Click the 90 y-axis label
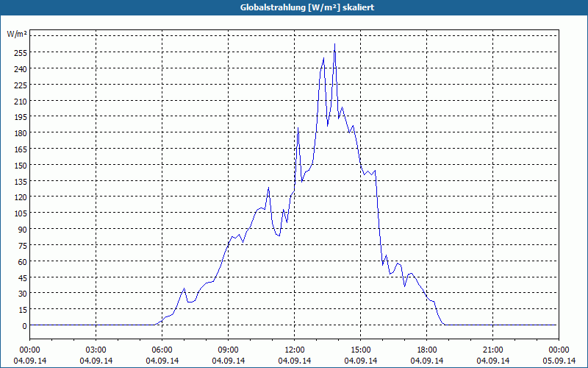 tap(22, 230)
